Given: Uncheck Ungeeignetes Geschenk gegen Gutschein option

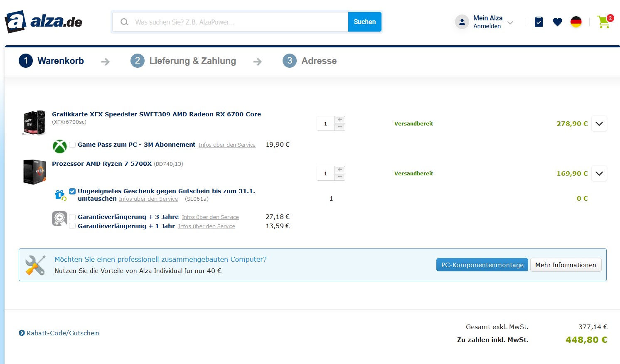Looking at the screenshot, I should click(x=72, y=191).
